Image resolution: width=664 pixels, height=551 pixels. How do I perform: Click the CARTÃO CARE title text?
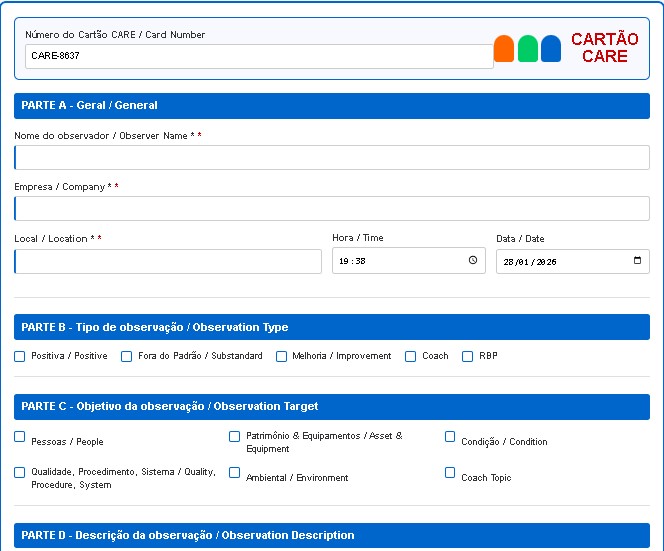[605, 47]
